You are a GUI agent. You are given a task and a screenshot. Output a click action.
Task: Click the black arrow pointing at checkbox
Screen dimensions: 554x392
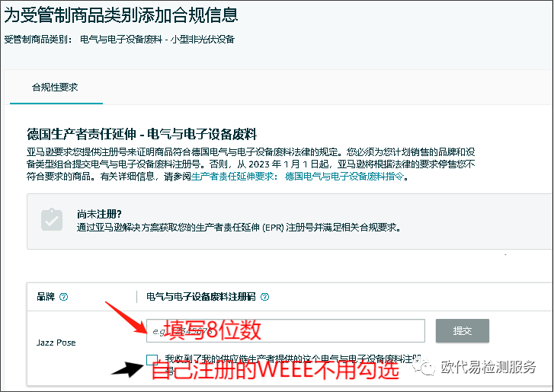tap(127, 369)
